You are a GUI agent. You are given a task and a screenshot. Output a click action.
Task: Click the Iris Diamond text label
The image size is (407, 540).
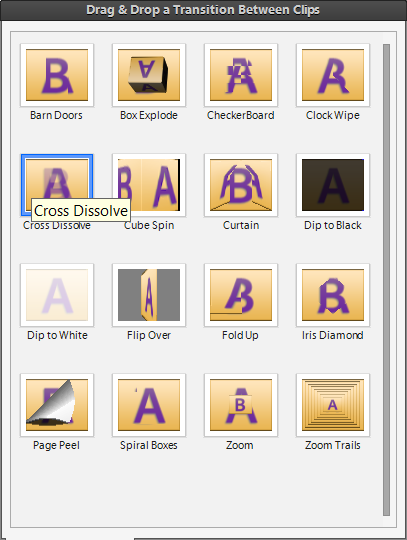(333, 335)
